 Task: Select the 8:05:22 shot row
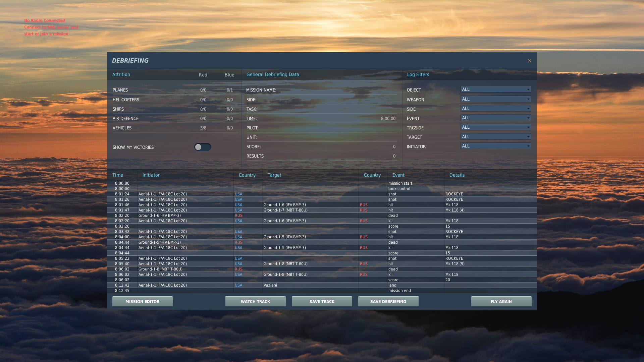click(322, 258)
